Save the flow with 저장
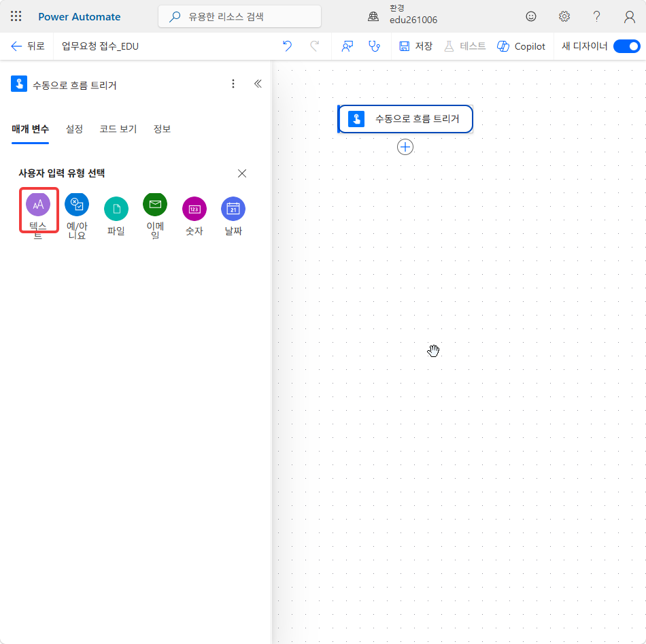Screen dimensions: 646x644 (415, 46)
